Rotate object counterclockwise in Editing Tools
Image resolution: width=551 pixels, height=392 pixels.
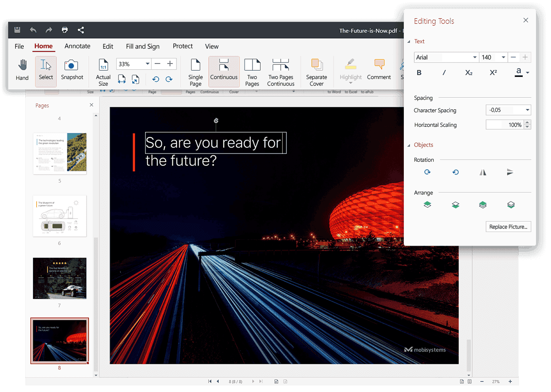[455, 172]
